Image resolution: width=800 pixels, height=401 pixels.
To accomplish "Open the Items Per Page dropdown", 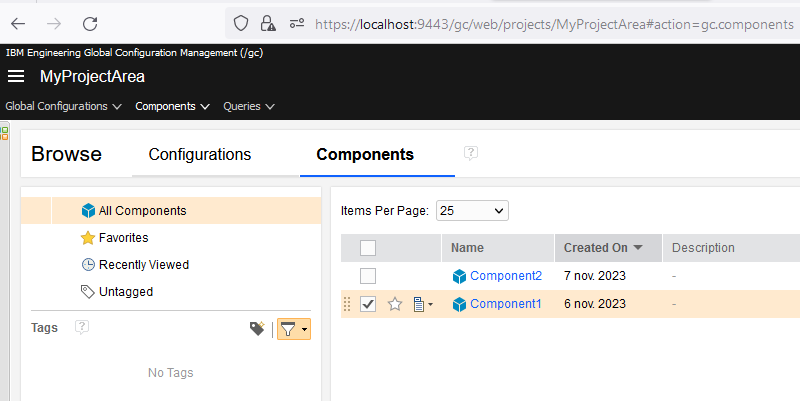I will [x=472, y=211].
